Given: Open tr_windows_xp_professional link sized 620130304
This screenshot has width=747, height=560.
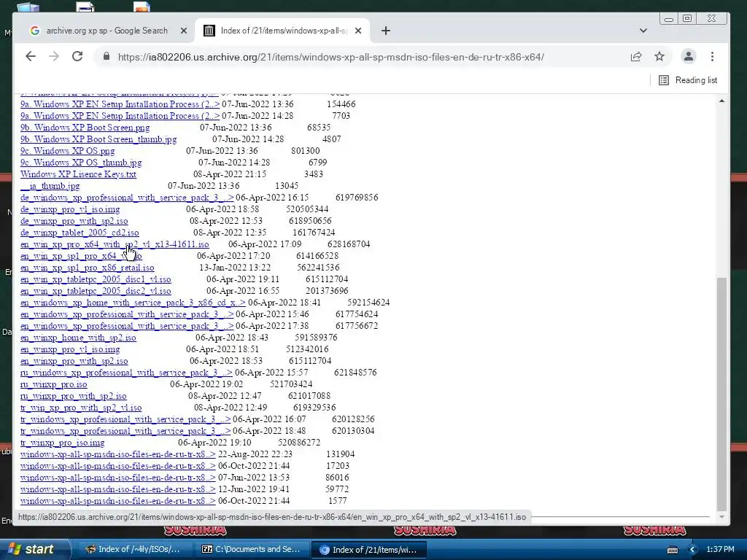Looking at the screenshot, I should click(125, 431).
